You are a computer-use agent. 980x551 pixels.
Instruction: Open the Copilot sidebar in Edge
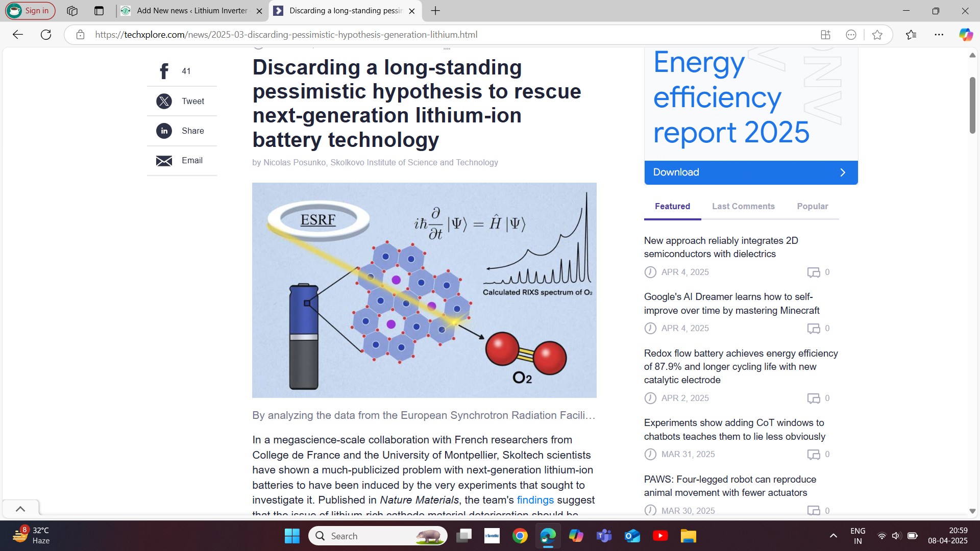click(965, 35)
